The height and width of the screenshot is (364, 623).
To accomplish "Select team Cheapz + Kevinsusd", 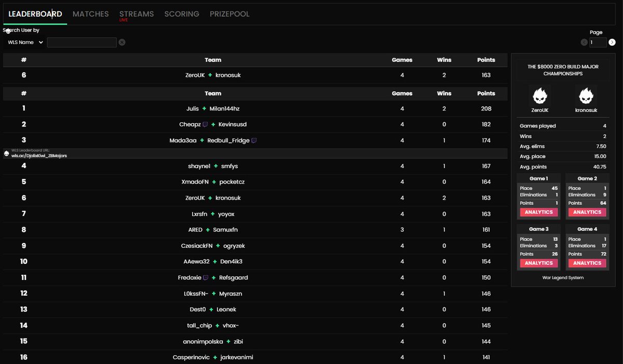I will pos(255,124).
